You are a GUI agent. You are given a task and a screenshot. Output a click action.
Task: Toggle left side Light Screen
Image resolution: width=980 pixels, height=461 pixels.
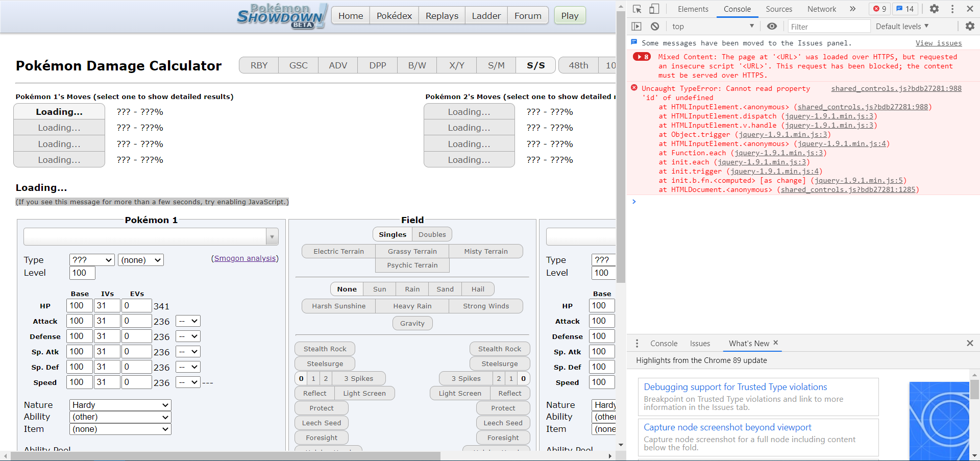364,393
